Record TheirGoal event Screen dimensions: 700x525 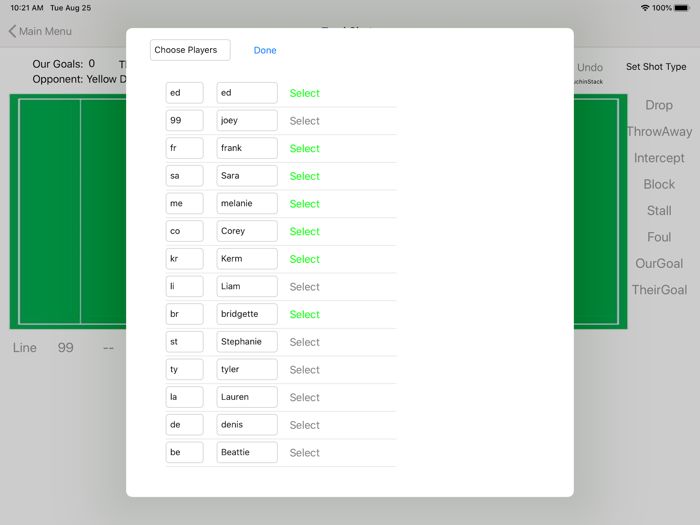pyautogui.click(x=659, y=290)
